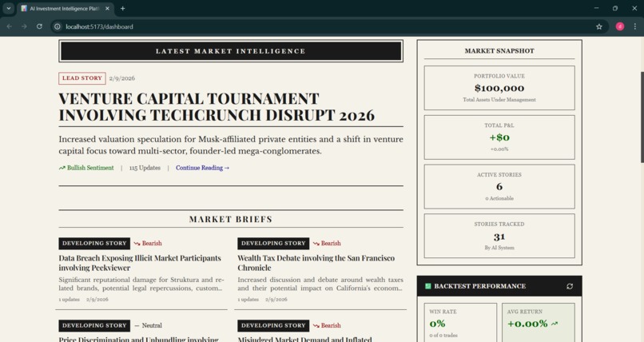The width and height of the screenshot is (644, 342).
Task: Open the Misjudged Market Demand story
Action: 304,339
